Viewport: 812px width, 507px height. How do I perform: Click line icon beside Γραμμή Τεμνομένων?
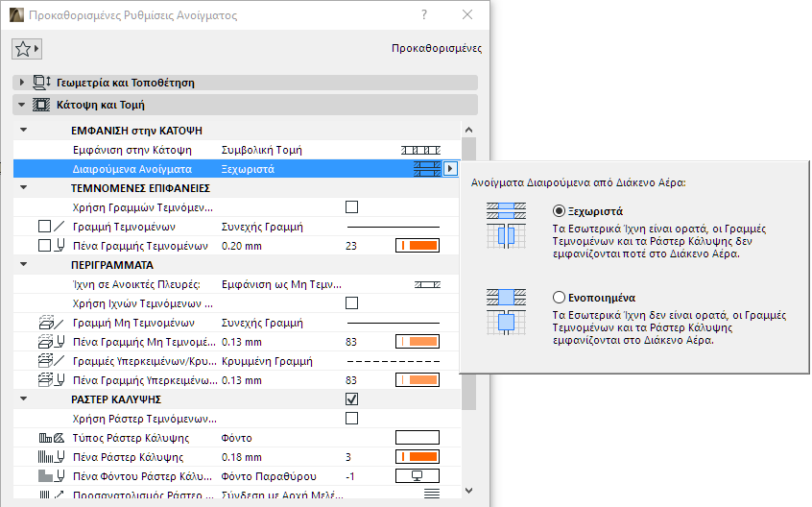pos(60,227)
